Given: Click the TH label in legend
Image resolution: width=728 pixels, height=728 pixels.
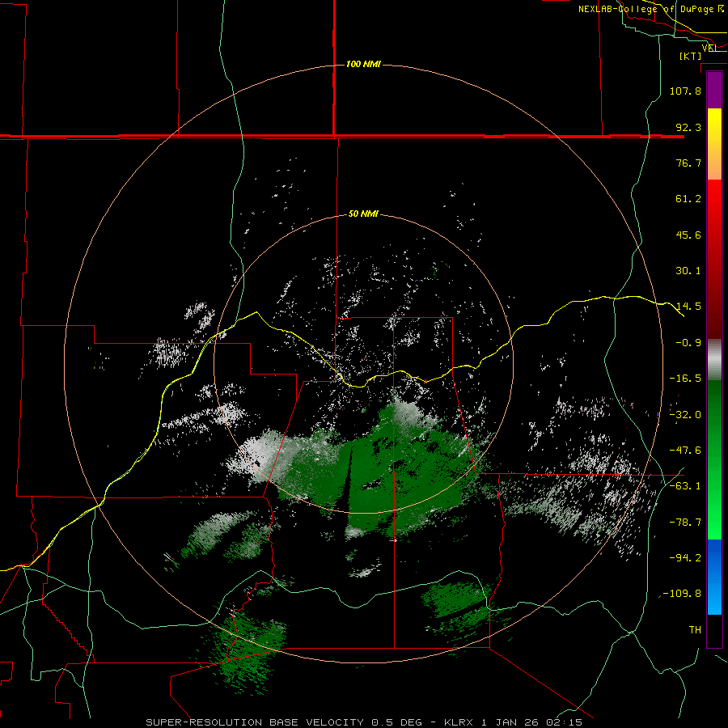Looking at the screenshot, I should (695, 630).
